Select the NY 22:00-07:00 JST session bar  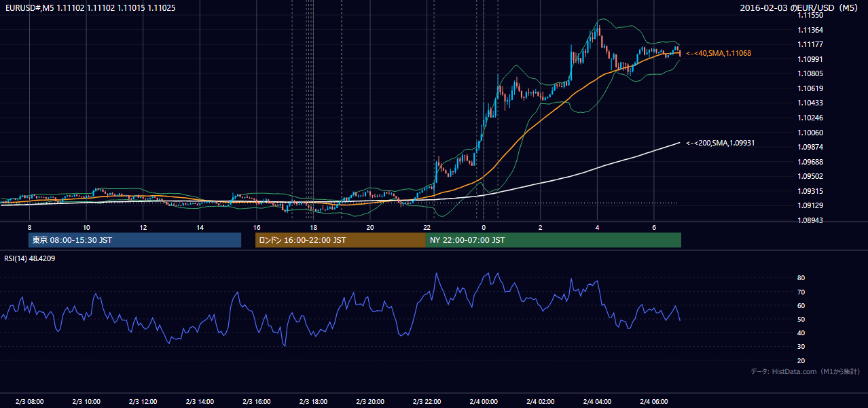click(554, 240)
